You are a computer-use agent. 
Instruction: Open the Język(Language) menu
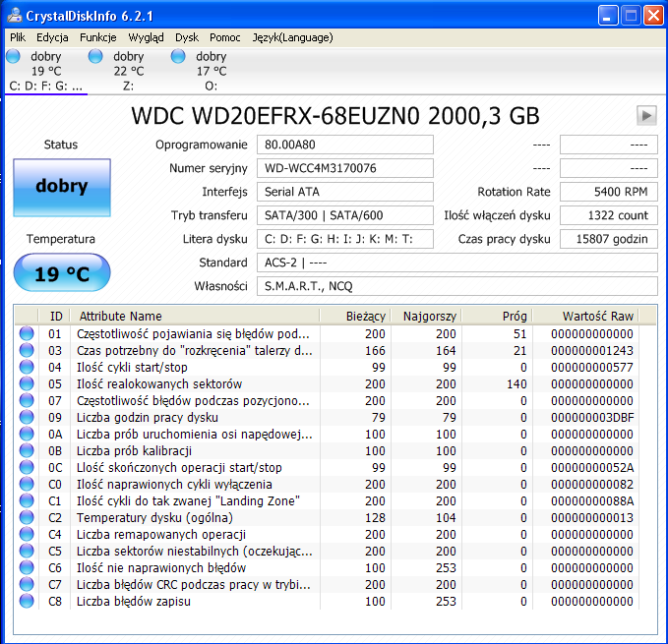pyautogui.click(x=292, y=37)
